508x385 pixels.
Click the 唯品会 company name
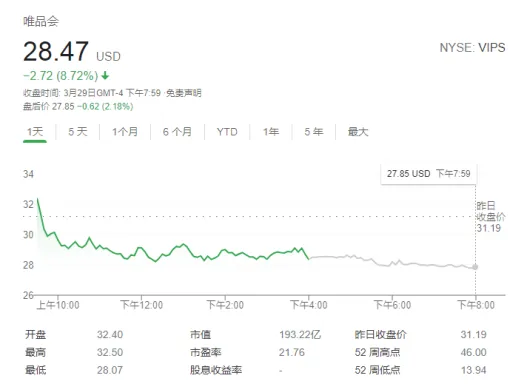[x=41, y=21]
